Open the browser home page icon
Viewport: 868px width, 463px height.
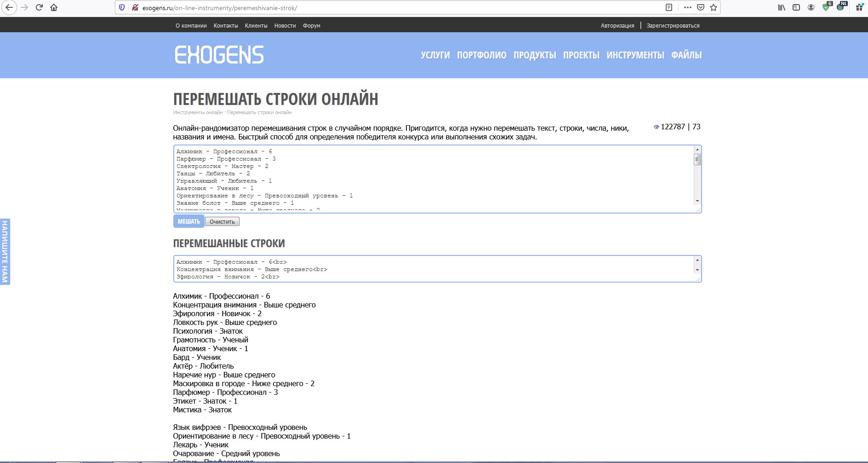(54, 7)
